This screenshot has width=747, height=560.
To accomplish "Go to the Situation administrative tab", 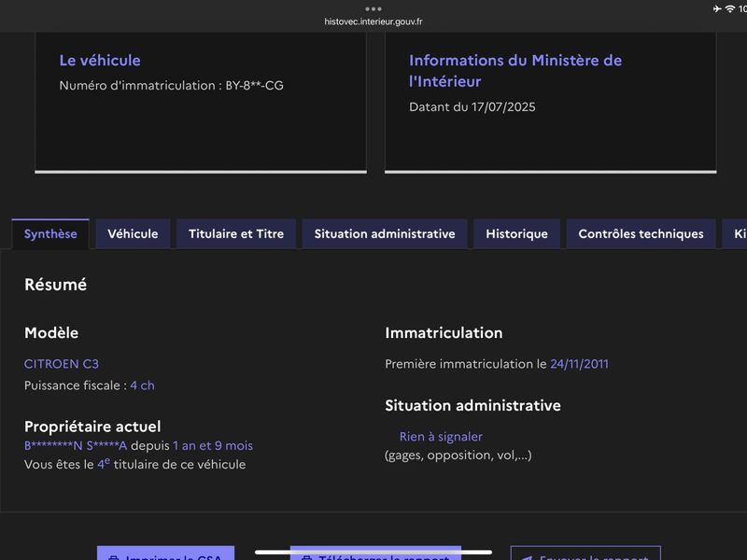I will click(385, 234).
